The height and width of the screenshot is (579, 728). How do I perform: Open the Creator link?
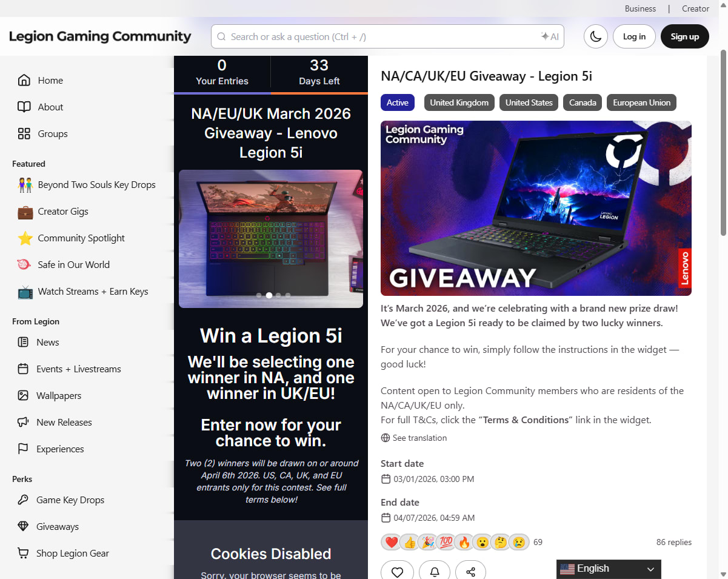click(695, 8)
